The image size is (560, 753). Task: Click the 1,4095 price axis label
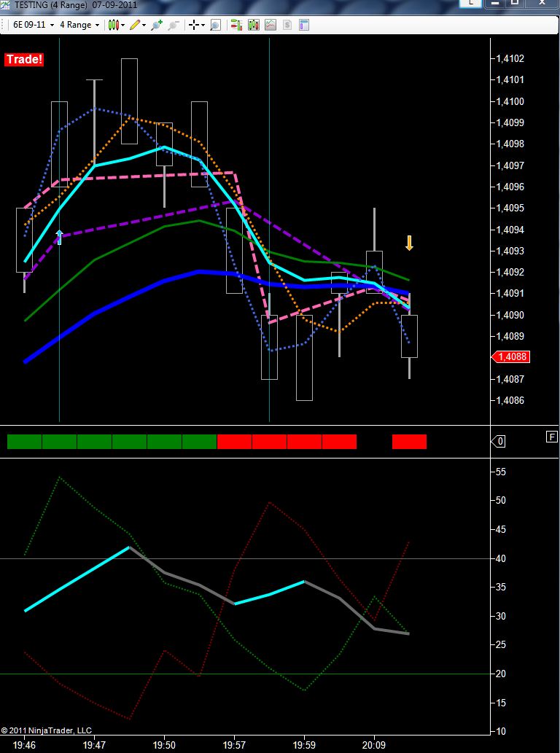click(x=510, y=208)
